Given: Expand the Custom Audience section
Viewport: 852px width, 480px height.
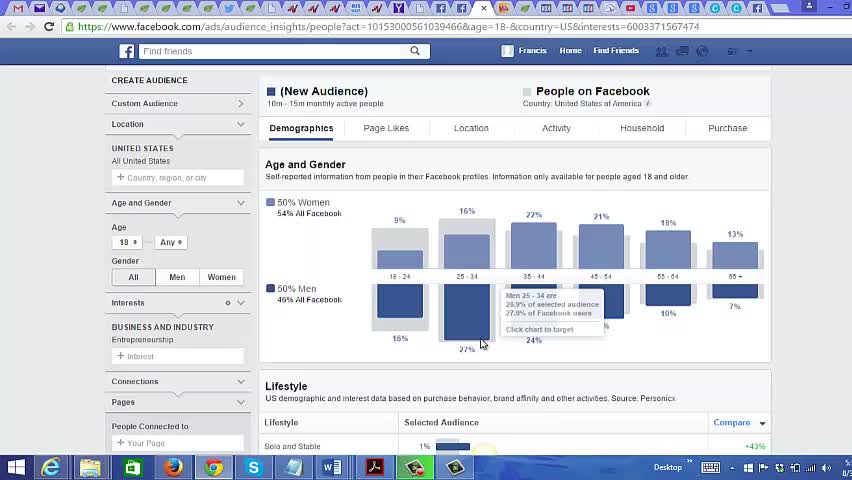Looking at the screenshot, I should coord(178,103).
